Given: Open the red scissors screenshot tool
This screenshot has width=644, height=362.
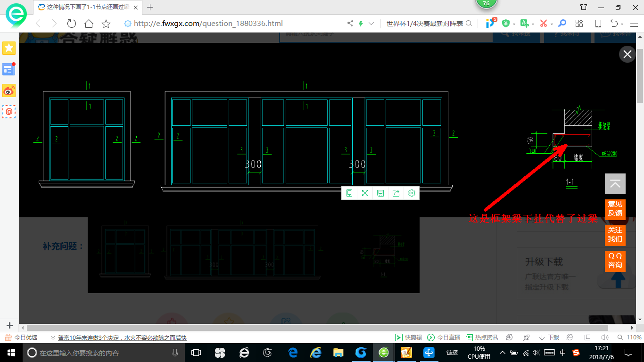Looking at the screenshot, I should point(543,24).
